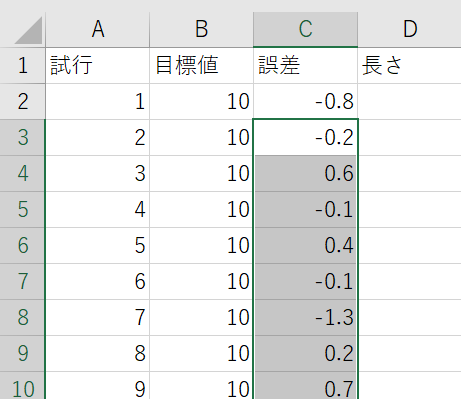Click cell B10 with value 10
461x399 pixels.
coord(201,386)
